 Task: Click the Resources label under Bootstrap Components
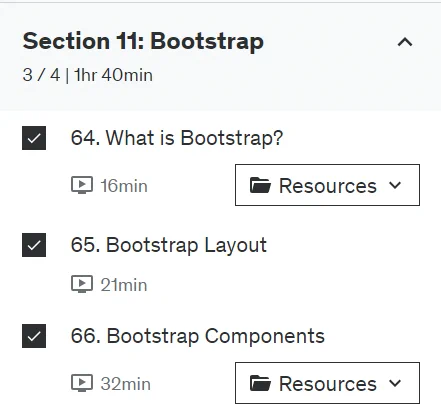click(x=328, y=384)
